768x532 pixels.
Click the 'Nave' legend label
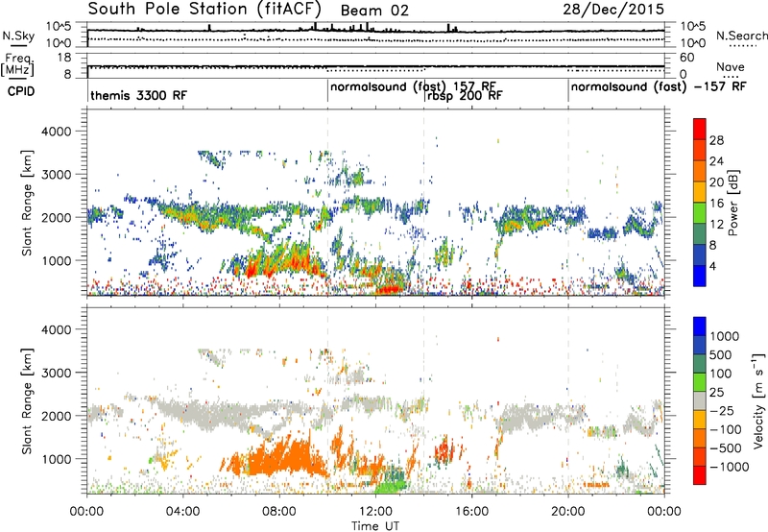pos(731,66)
